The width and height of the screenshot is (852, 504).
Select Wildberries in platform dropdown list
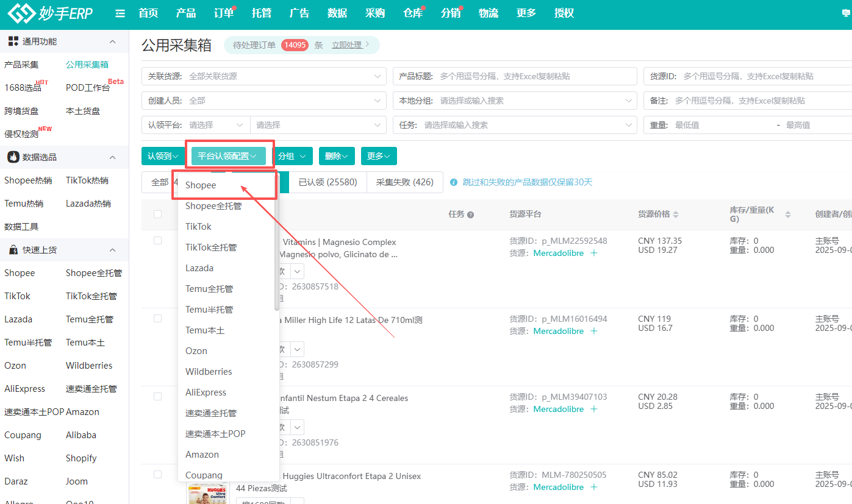click(x=226, y=372)
